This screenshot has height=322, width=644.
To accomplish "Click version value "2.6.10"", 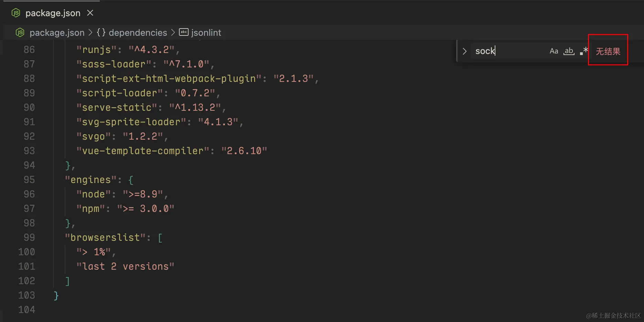I will coord(244,151).
